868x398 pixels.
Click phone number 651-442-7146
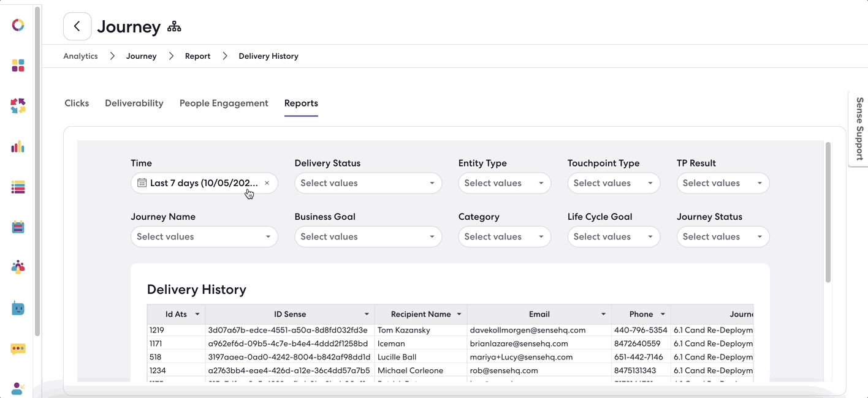click(x=639, y=357)
